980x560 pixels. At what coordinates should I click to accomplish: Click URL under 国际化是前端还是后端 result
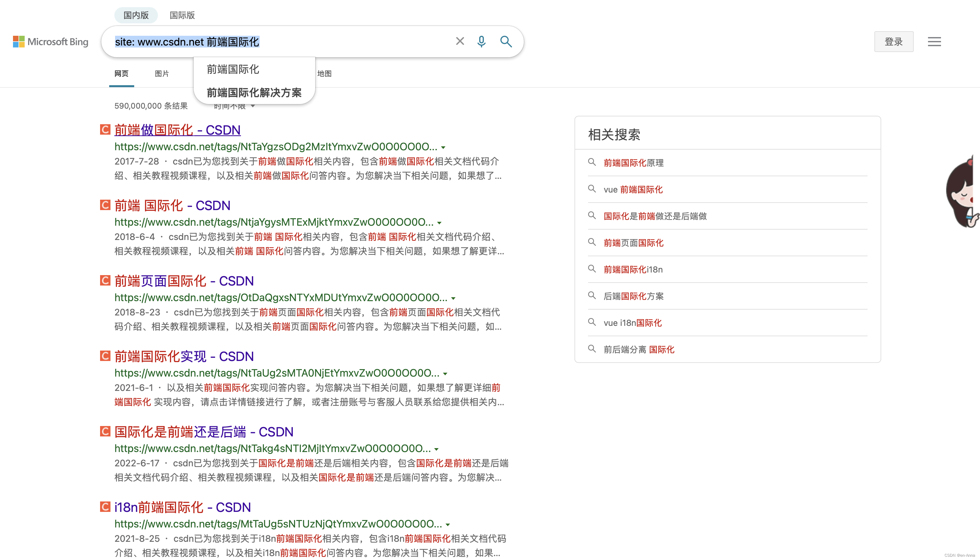(273, 448)
